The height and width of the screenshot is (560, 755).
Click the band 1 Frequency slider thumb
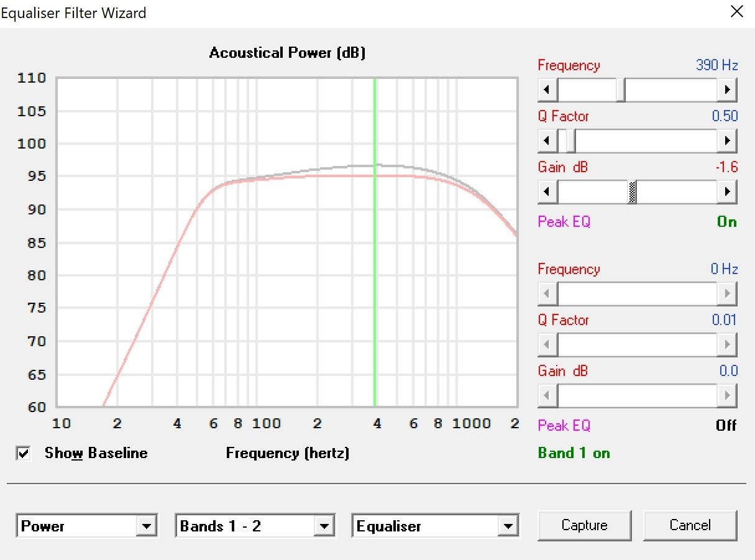(x=621, y=91)
